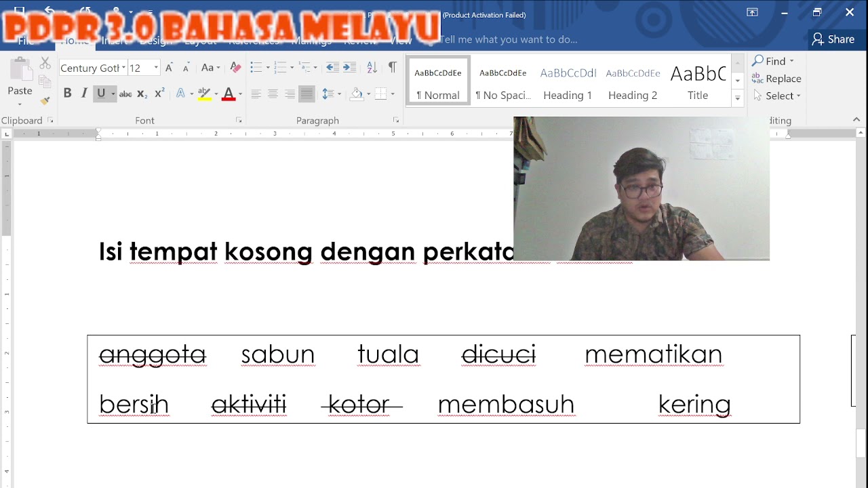Click Replace in the Editing group
Viewport: 868px width, 488px height.
tap(776, 79)
